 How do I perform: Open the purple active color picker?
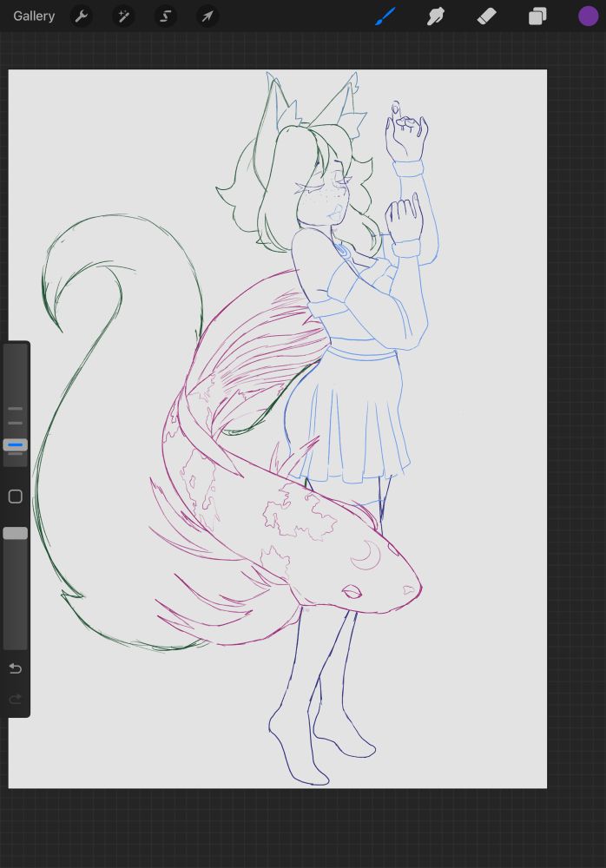(x=589, y=16)
